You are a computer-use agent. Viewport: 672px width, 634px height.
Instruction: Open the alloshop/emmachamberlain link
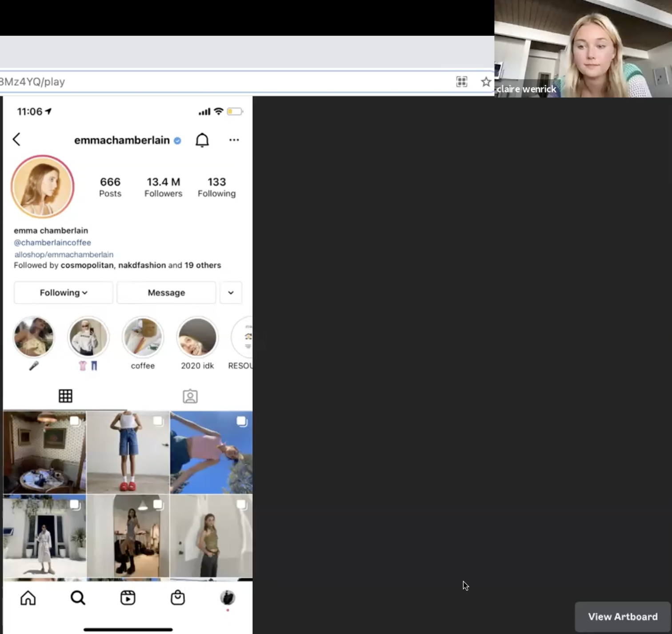pyautogui.click(x=64, y=254)
